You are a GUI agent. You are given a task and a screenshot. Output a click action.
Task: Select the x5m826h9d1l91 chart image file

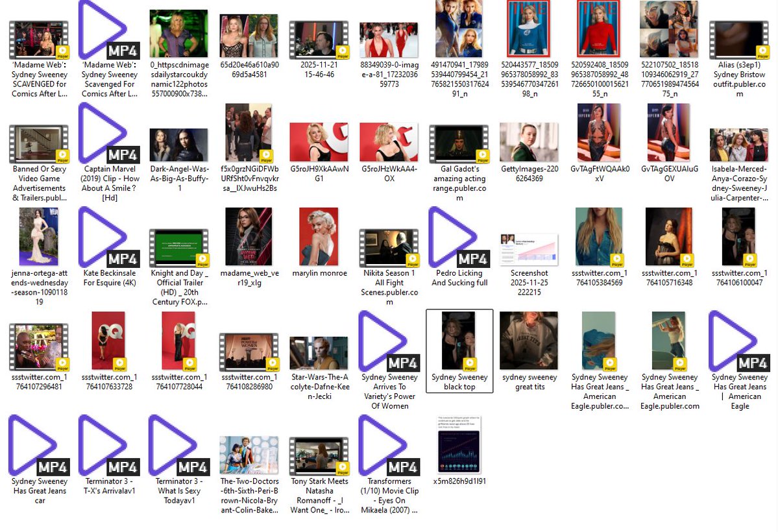click(459, 445)
